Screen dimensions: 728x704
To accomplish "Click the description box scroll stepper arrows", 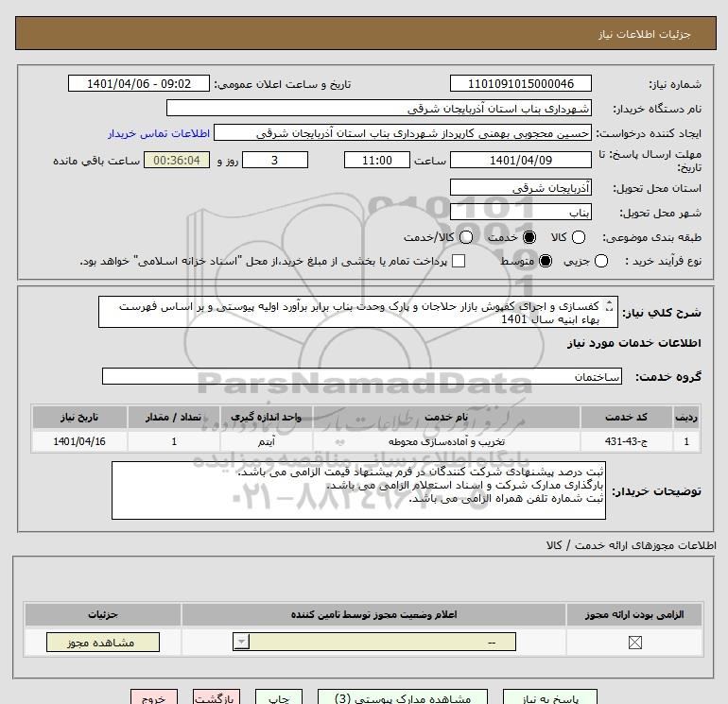I will 609,305.
